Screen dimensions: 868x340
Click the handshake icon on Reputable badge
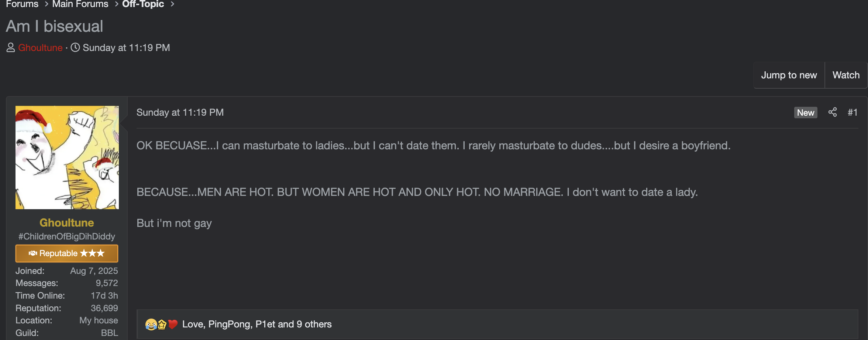pos(33,253)
